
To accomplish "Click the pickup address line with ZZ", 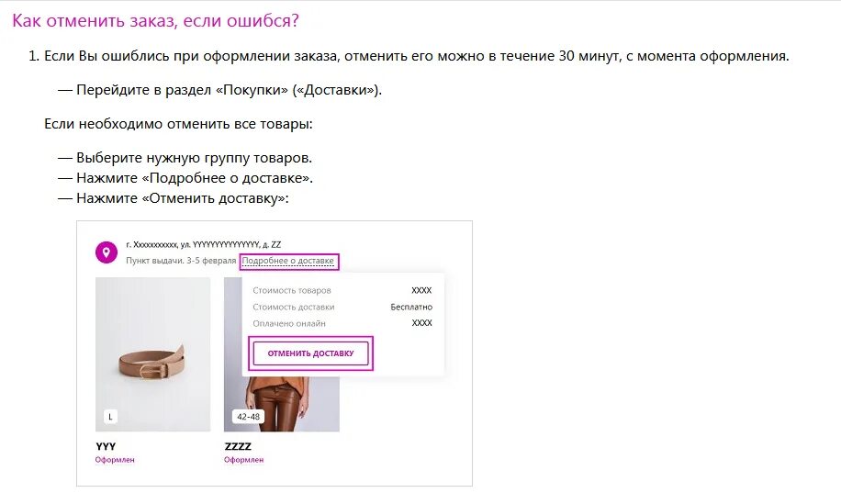I will [204, 244].
